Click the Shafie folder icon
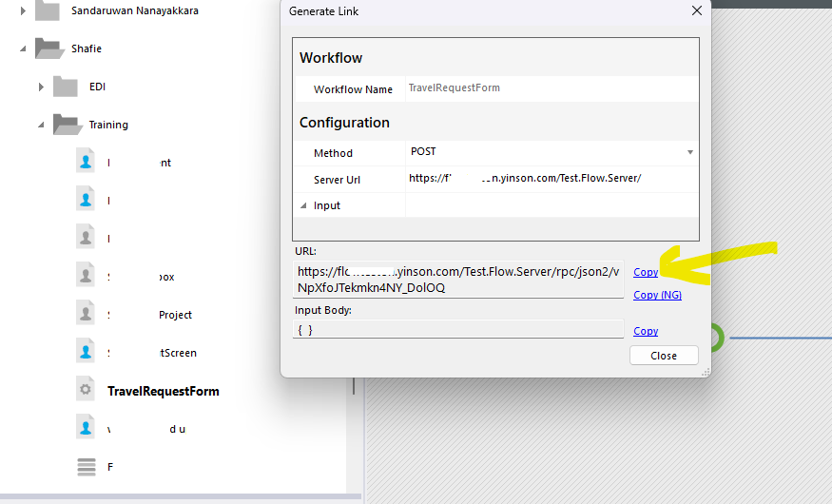The height and width of the screenshot is (504, 832). coord(48,48)
